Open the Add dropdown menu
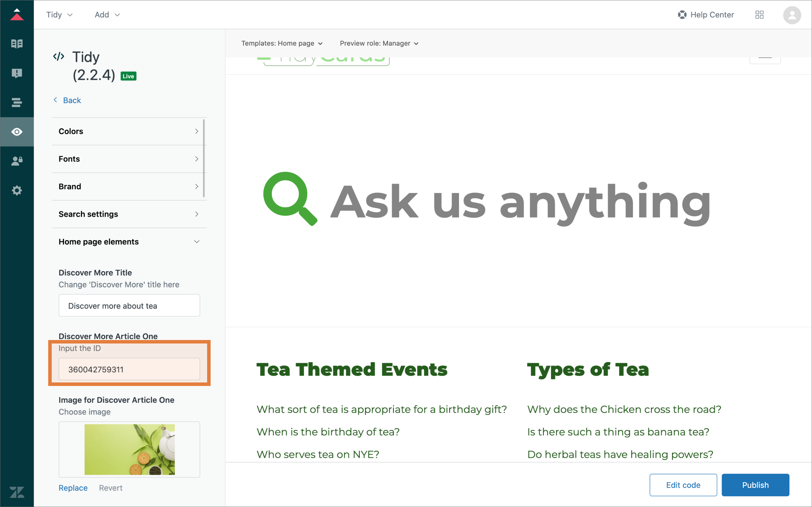Screen dimensions: 812x507 (x=107, y=15)
